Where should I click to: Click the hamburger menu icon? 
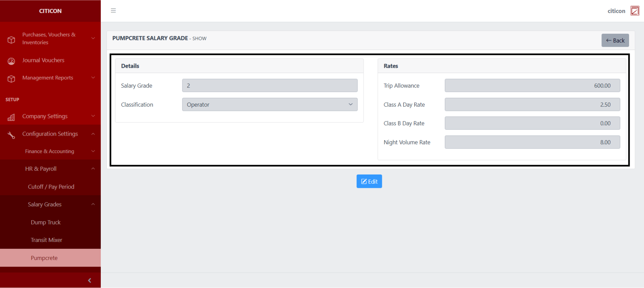[x=113, y=11]
